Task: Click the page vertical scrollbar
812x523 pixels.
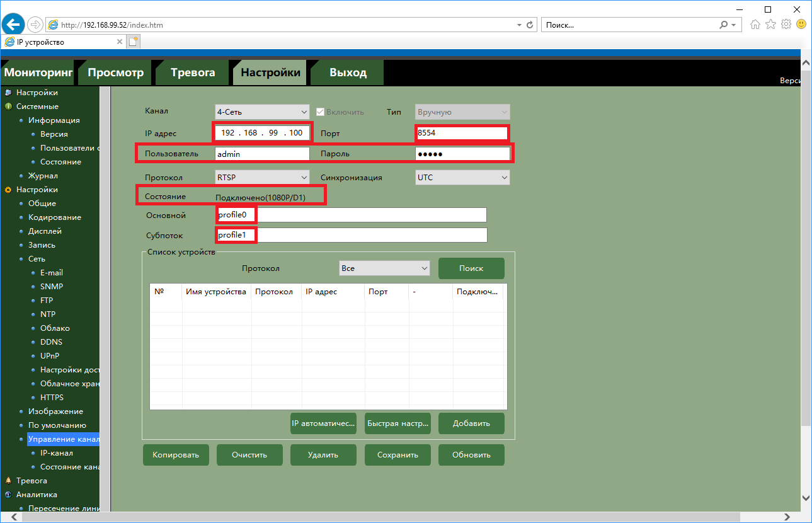Action: click(806, 252)
